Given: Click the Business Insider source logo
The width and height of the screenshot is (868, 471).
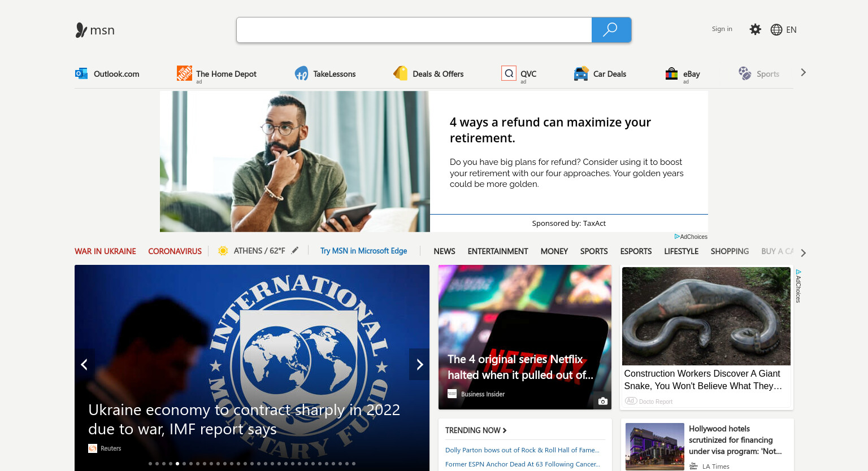Looking at the screenshot, I should pos(452,394).
